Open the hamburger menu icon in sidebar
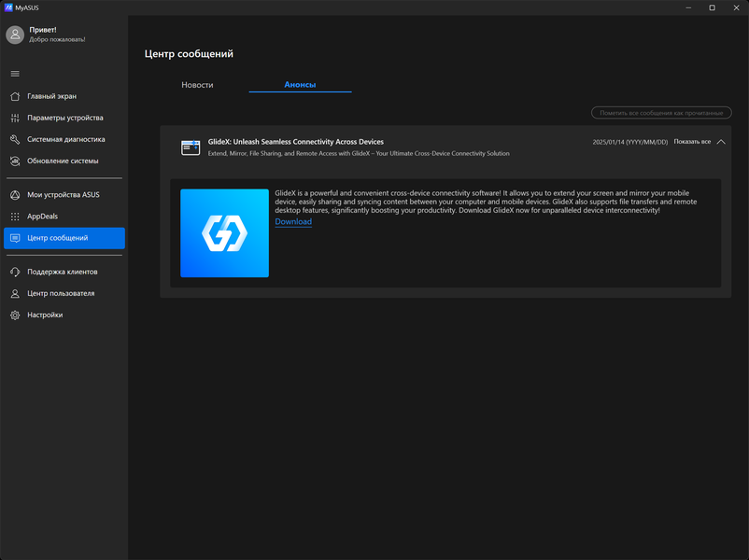The width and height of the screenshot is (749, 560). [x=15, y=74]
